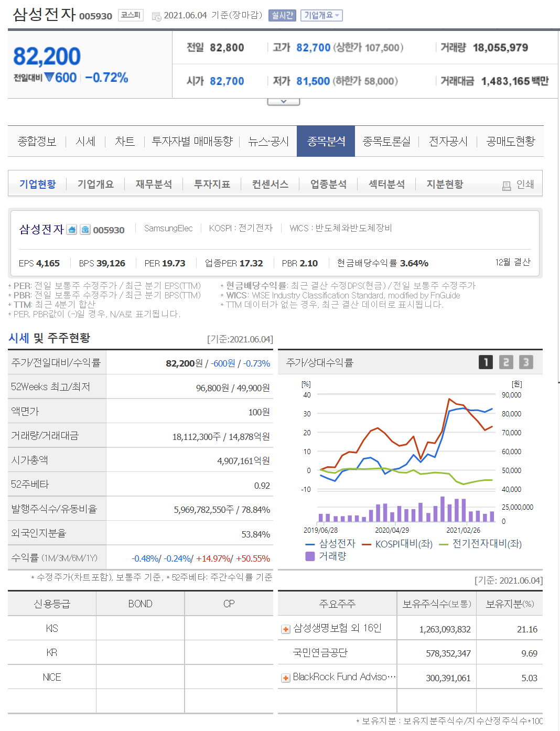Select the 재무분석 sub-tab
The width and height of the screenshot is (560, 731).
coord(154,184)
